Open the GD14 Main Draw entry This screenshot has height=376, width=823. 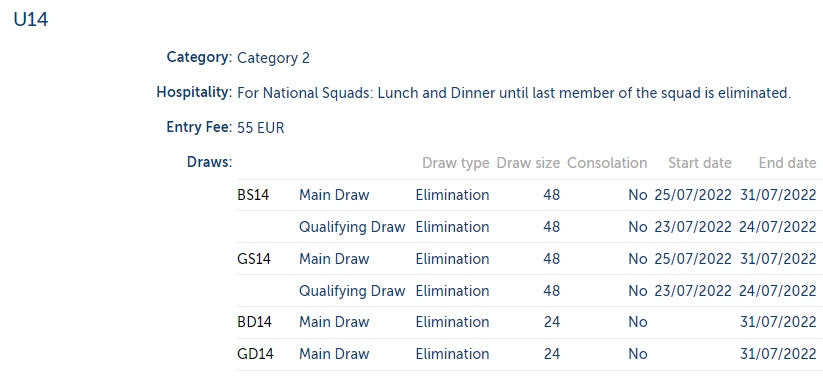pos(334,354)
